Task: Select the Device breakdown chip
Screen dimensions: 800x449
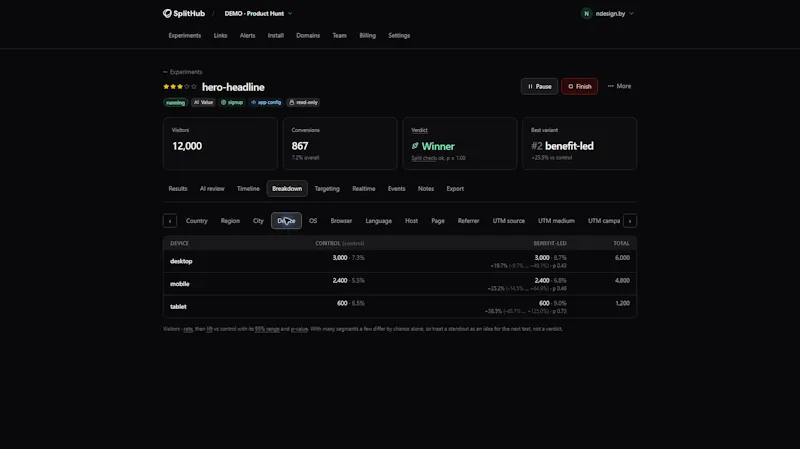Action: click(x=286, y=221)
